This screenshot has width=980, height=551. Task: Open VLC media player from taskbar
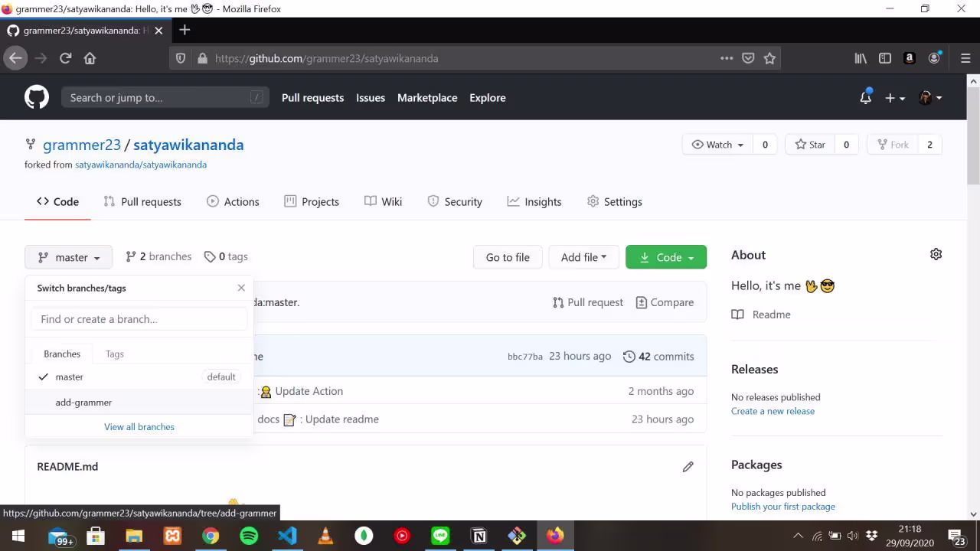click(325, 536)
